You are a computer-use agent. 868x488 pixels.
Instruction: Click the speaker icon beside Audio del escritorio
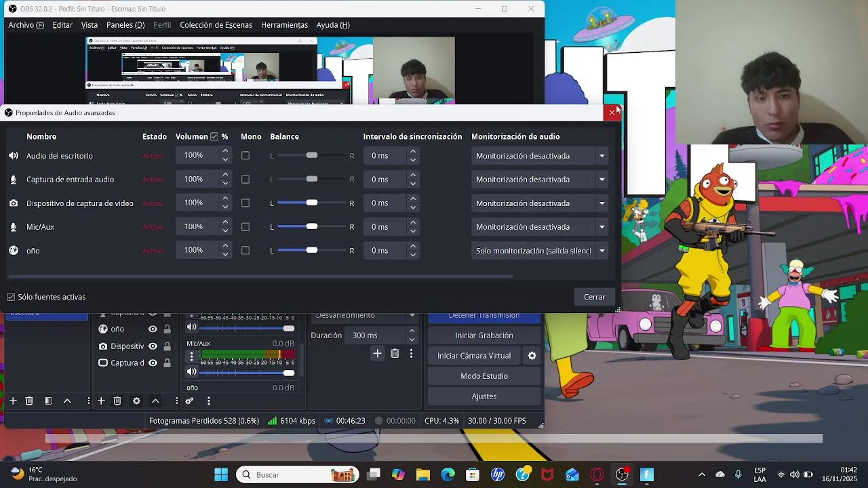pos(14,156)
